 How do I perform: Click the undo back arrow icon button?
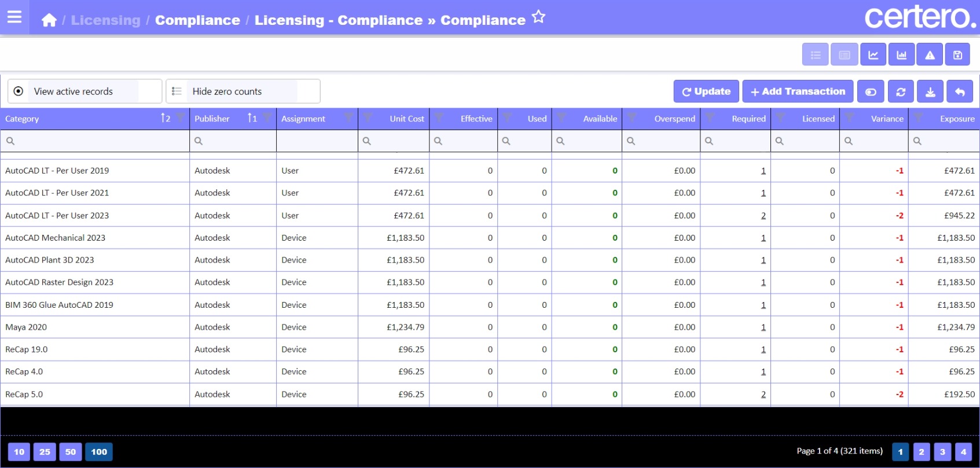click(960, 91)
